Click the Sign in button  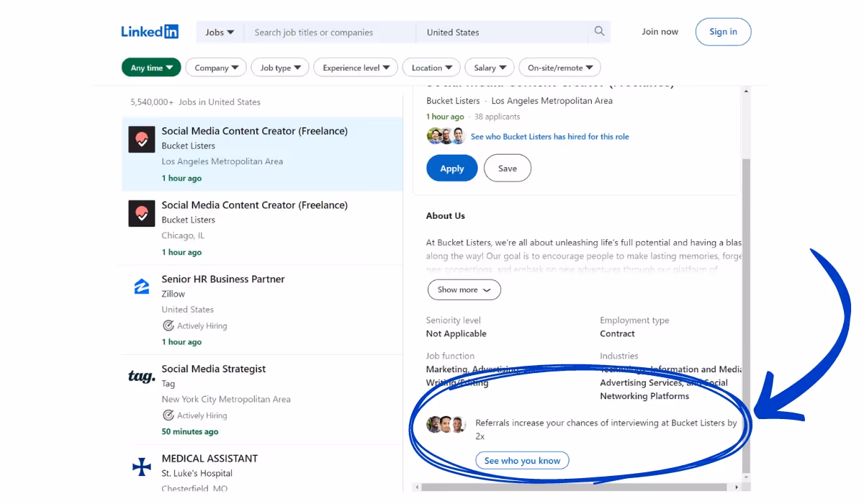(723, 32)
